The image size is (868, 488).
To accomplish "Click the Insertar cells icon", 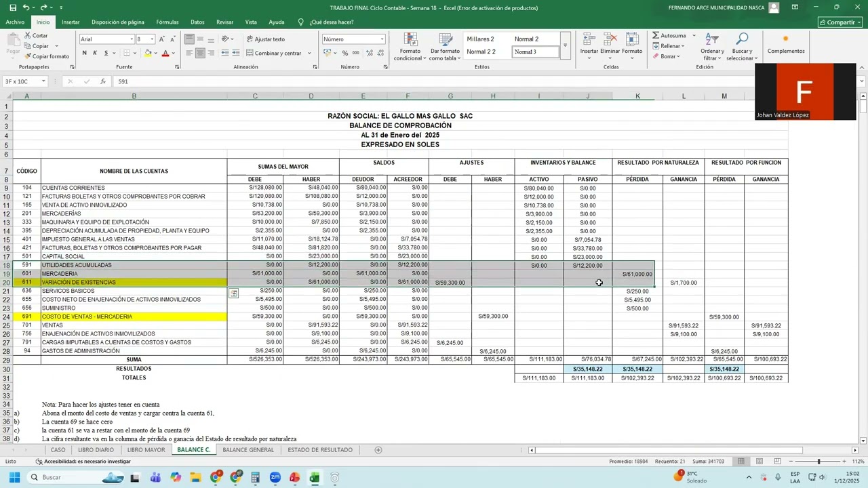I will [589, 39].
